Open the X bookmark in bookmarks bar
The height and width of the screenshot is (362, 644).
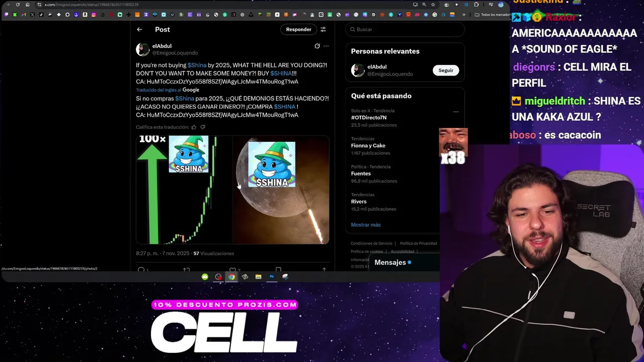tap(32, 15)
